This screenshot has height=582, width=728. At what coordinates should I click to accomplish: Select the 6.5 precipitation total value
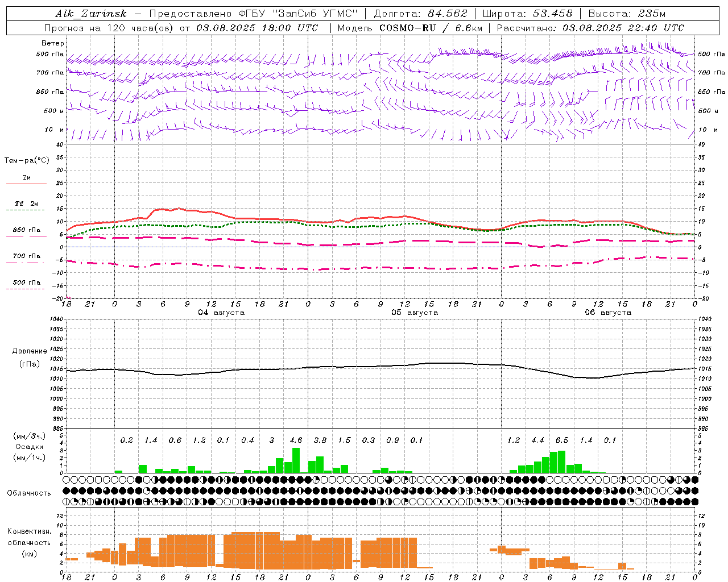pos(562,440)
